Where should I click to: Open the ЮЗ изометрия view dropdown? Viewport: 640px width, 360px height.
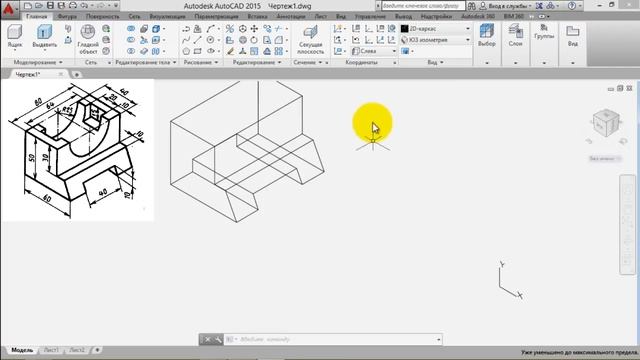click(x=435, y=40)
